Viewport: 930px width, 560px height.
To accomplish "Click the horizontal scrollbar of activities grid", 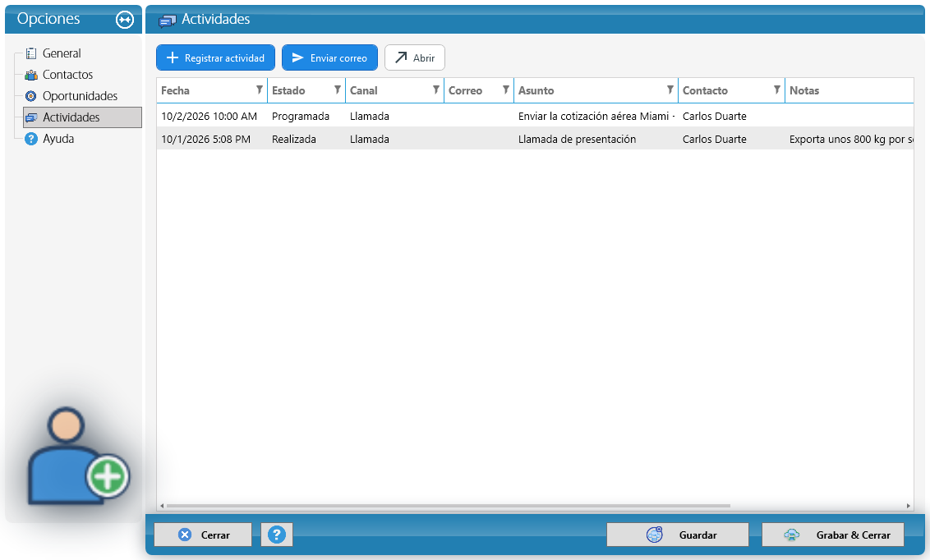I will pyautogui.click(x=448, y=506).
